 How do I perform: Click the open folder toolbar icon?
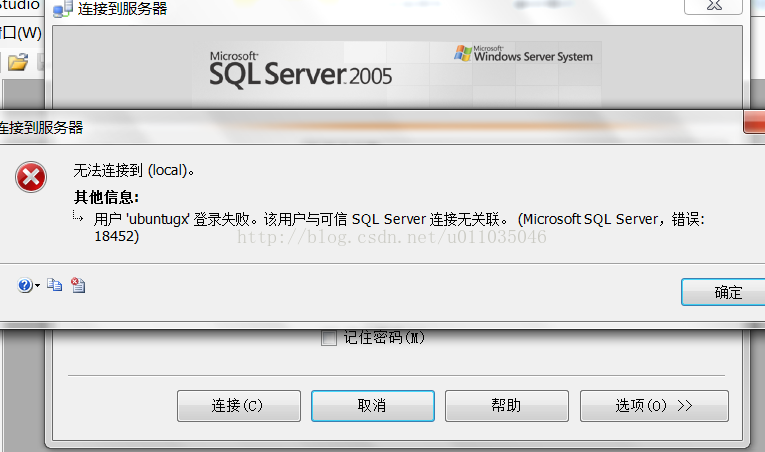18,62
